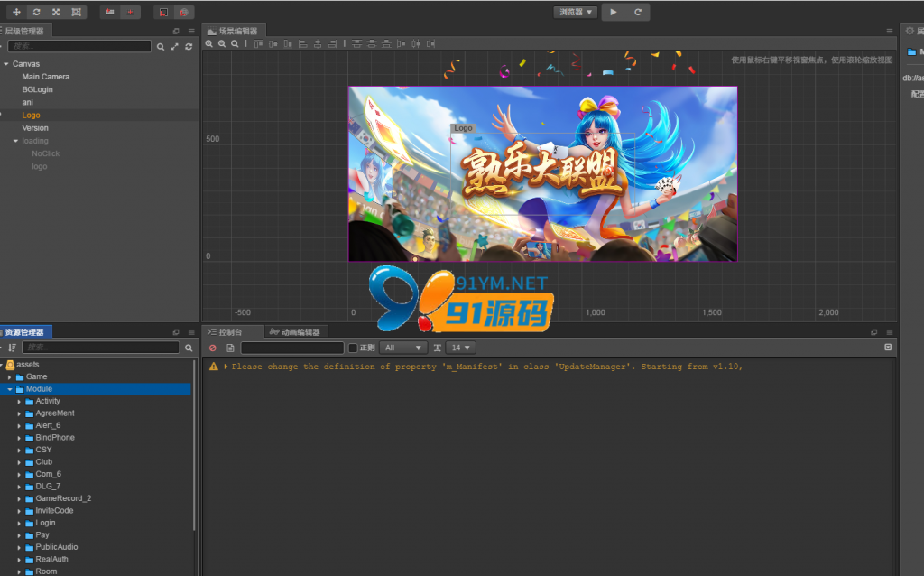Screen dimensions: 924x576
Task: Distribute nodes by vertical centers
Action: (371, 43)
